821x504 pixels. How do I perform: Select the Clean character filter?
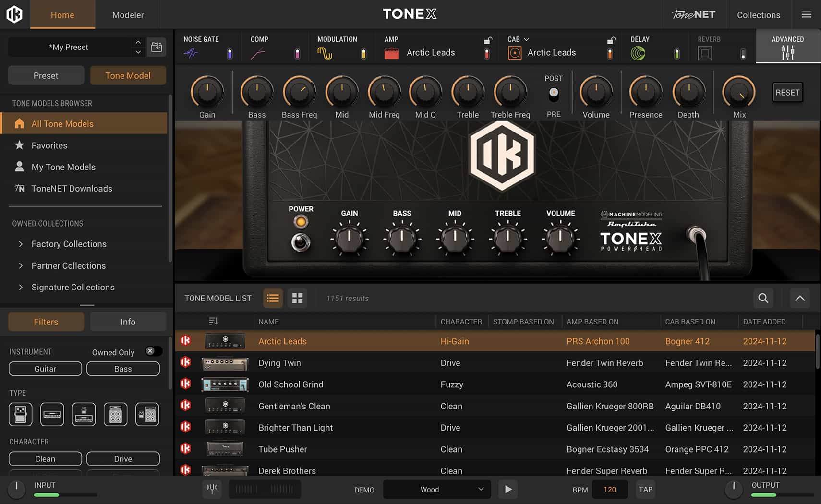pos(45,459)
